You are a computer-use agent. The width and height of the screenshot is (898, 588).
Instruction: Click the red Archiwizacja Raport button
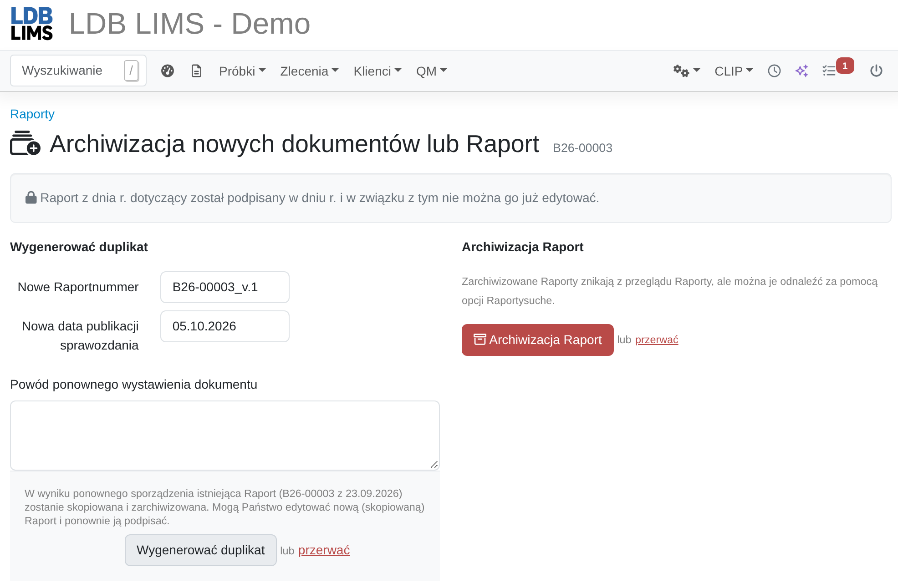point(538,340)
